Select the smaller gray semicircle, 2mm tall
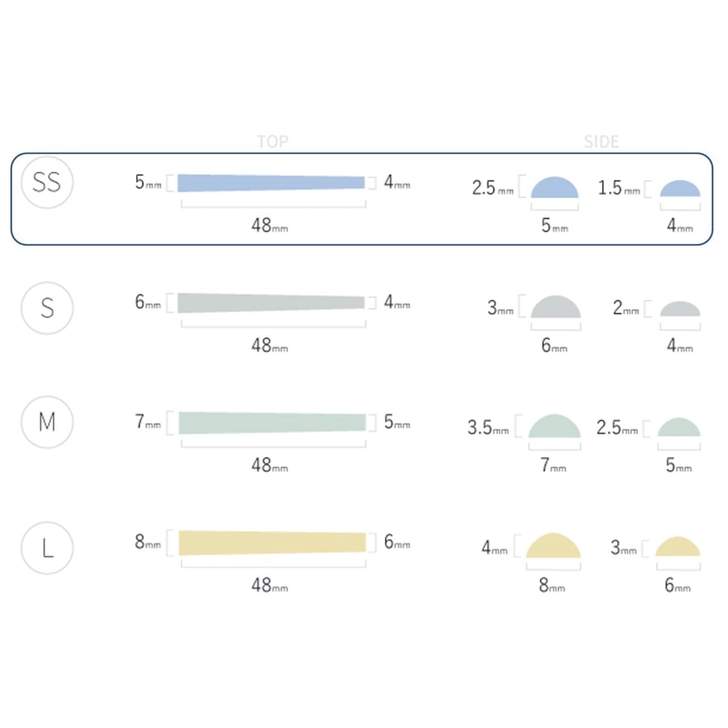 [680, 309]
